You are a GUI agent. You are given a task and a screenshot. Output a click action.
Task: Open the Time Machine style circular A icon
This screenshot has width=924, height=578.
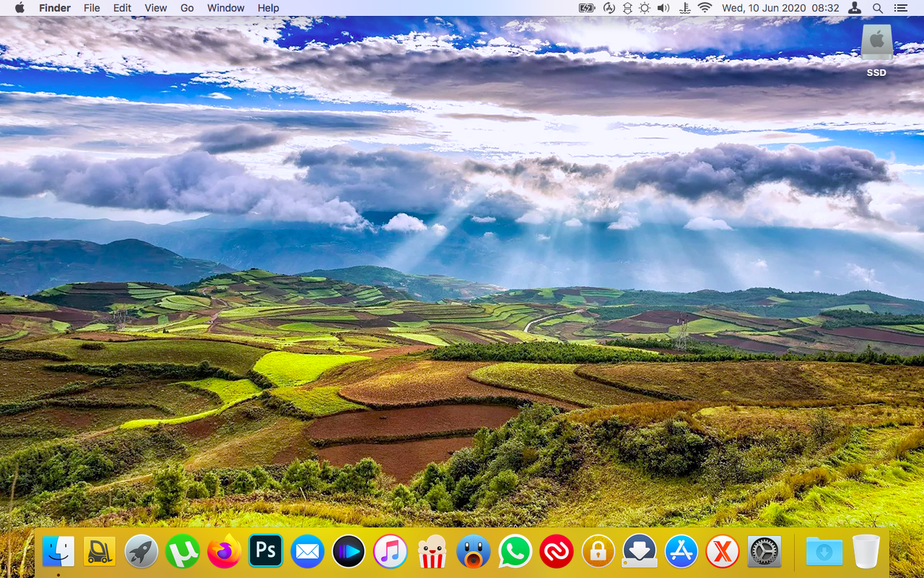(609, 8)
